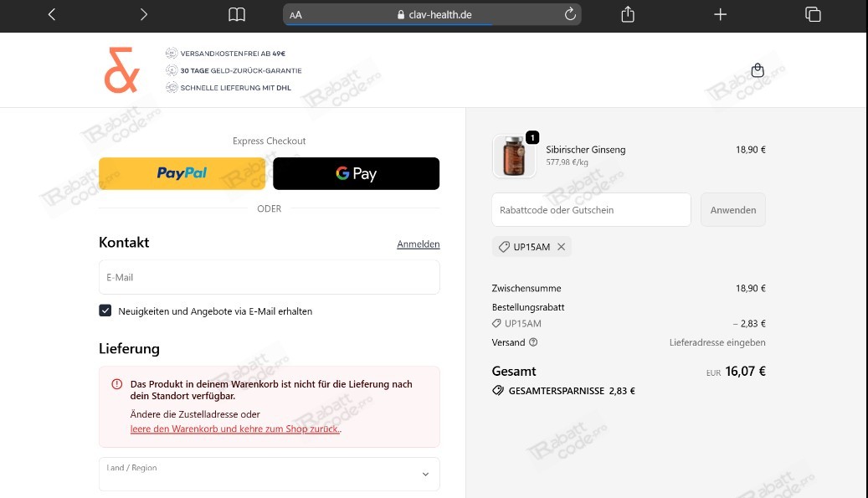Open the bookmarks icon in the toolbar
Image resolution: width=868 pixels, height=498 pixels.
pos(236,14)
